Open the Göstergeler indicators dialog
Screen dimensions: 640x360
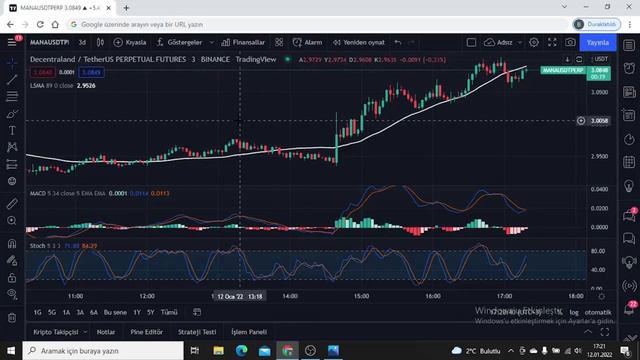(180, 42)
